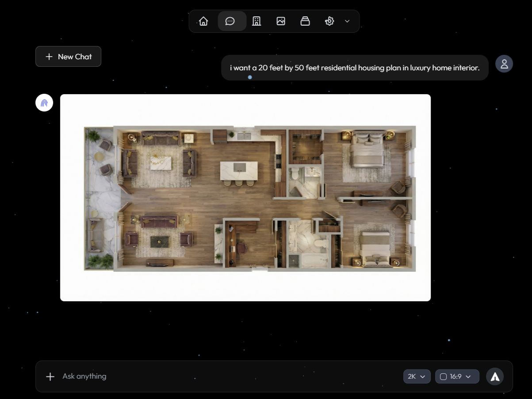This screenshot has height=399, width=532.
Task: Click the 16:9 frame shape toggle
Action: 444,376
